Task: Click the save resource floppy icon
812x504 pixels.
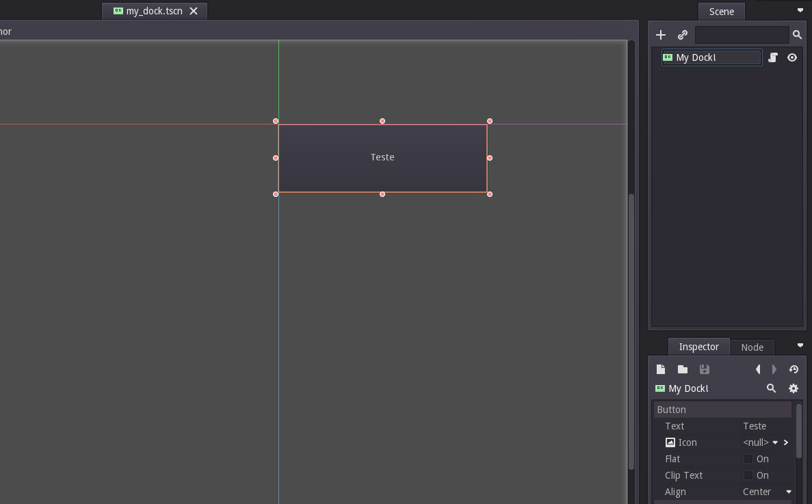Action: pyautogui.click(x=705, y=369)
